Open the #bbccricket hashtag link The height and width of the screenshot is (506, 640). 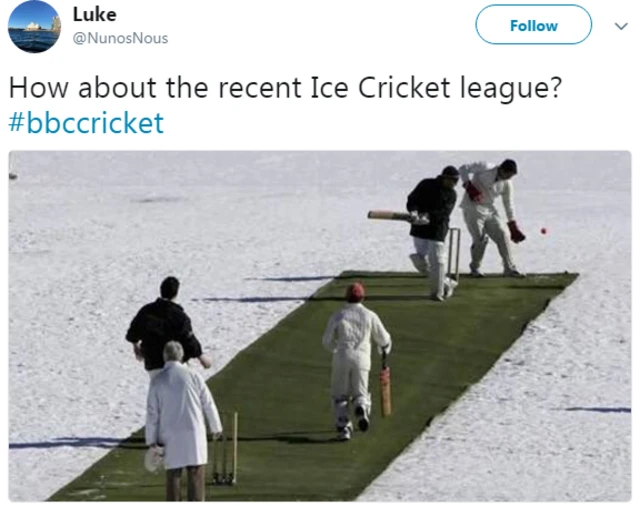point(86,122)
